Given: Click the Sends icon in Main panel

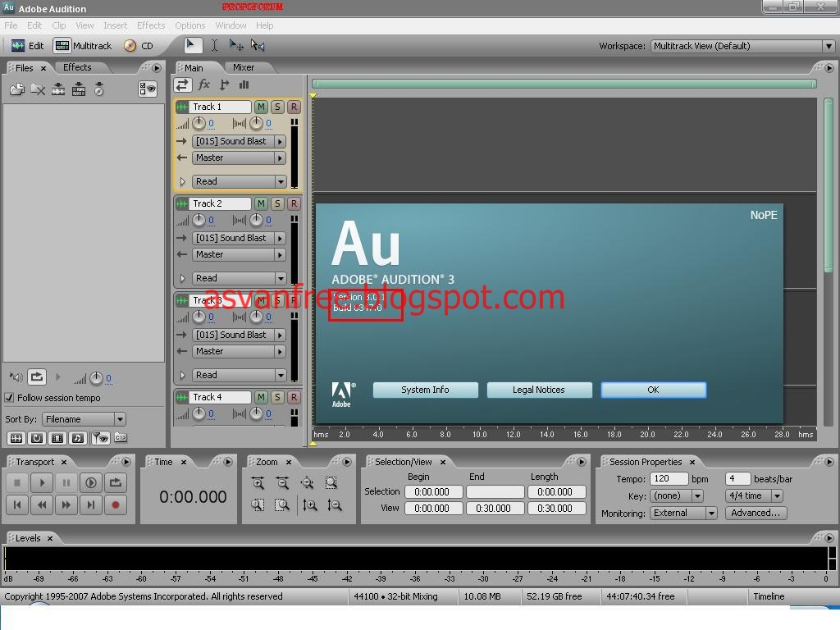Looking at the screenshot, I should click(x=225, y=84).
